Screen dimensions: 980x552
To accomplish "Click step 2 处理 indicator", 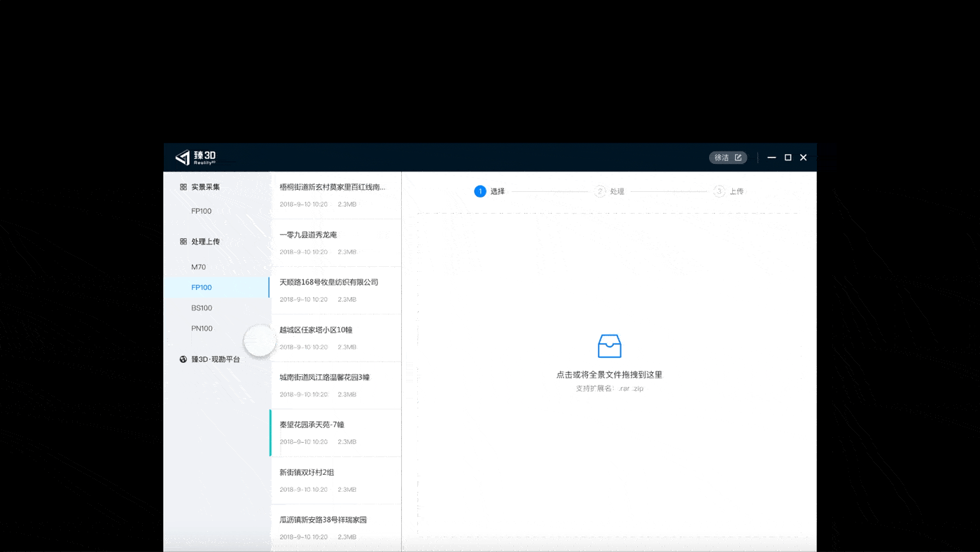I will (609, 191).
